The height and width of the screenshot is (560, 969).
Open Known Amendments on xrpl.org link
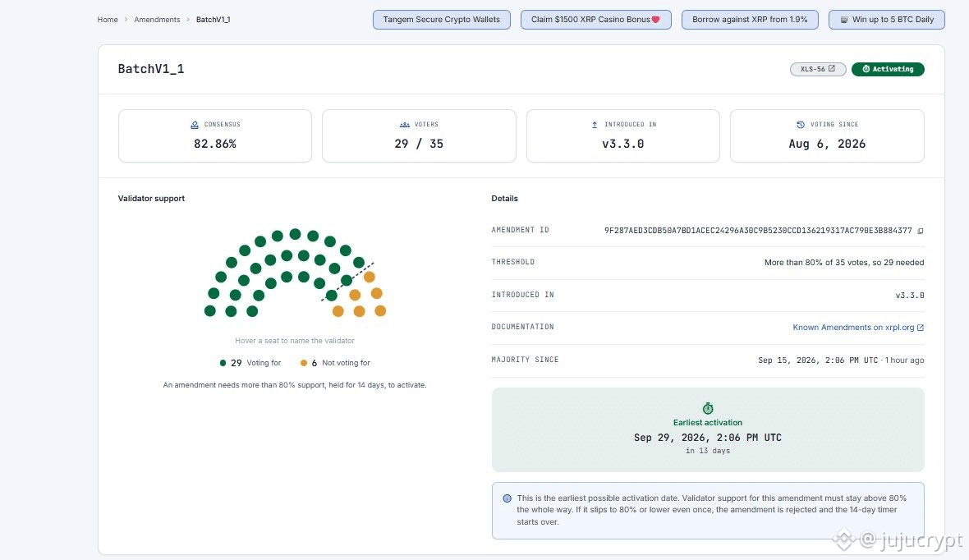tap(858, 328)
